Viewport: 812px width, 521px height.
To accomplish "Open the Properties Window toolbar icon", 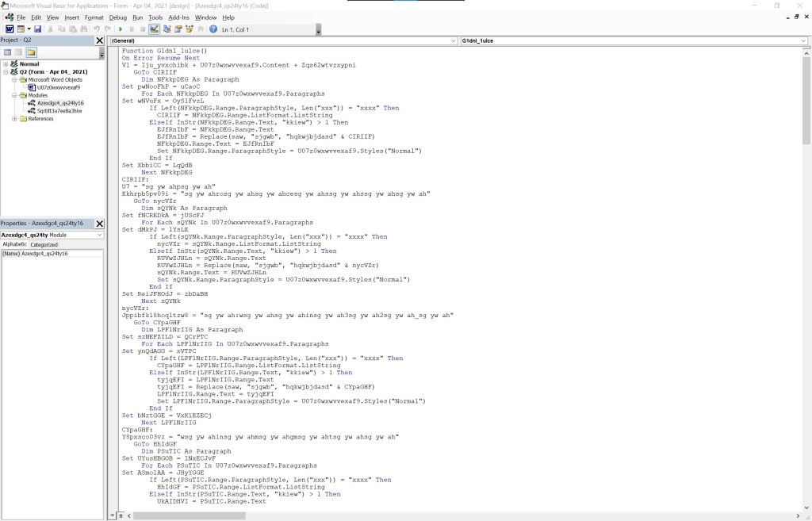I will click(x=178, y=29).
